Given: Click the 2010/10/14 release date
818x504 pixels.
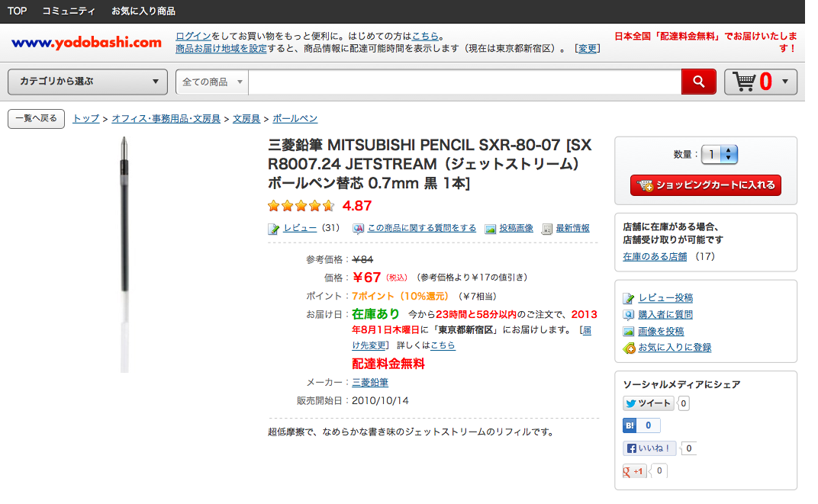Looking at the screenshot, I should tap(380, 401).
